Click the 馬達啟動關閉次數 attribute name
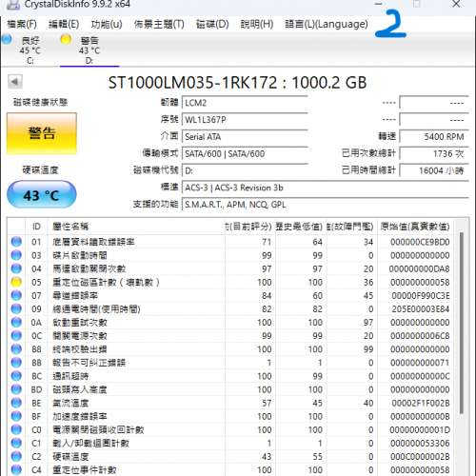This screenshot has width=476, height=476. [89, 268]
